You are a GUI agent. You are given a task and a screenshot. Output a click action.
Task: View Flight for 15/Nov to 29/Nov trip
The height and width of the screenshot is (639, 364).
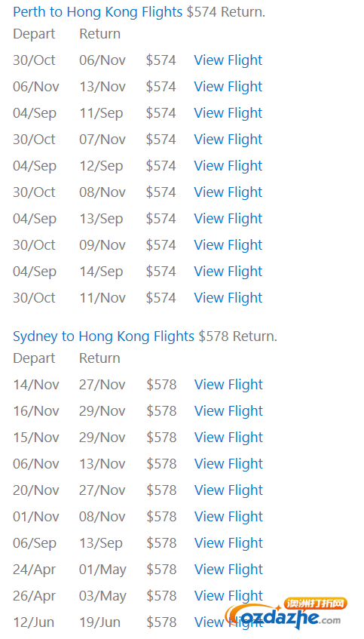click(x=228, y=438)
